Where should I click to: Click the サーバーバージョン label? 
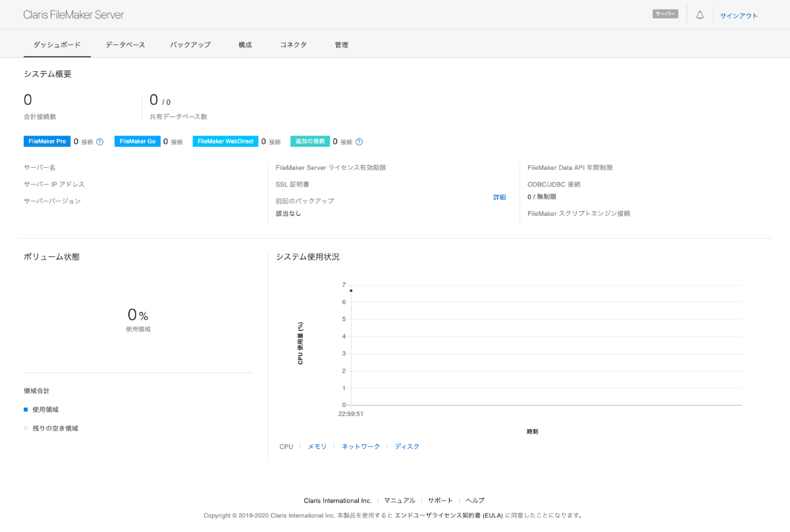point(52,201)
